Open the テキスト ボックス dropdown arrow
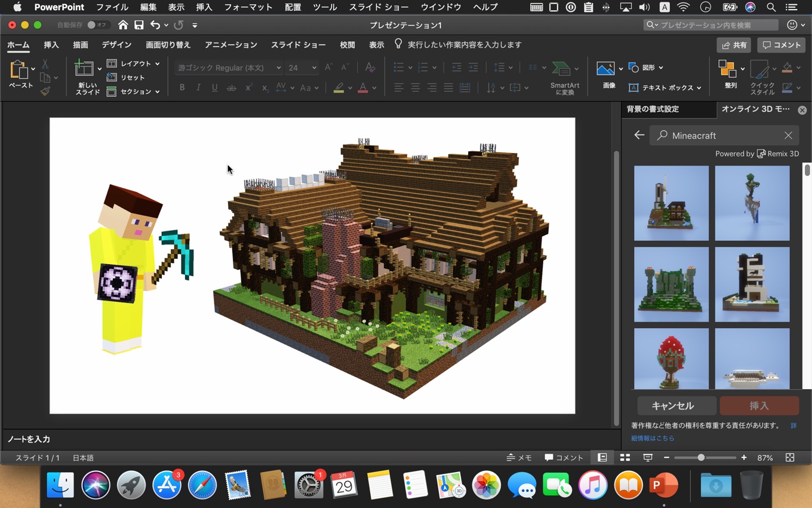812x508 pixels. [x=699, y=88]
